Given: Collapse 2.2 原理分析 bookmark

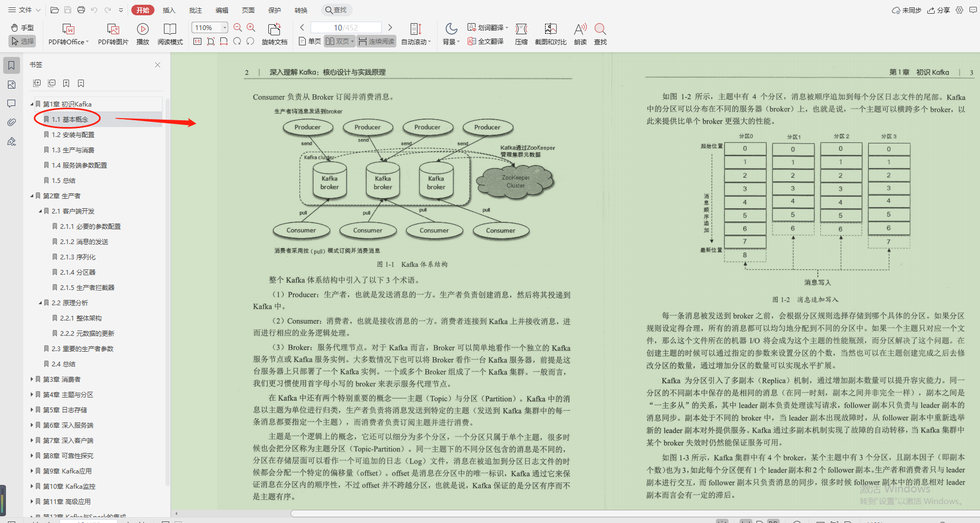Looking at the screenshot, I should [x=41, y=303].
